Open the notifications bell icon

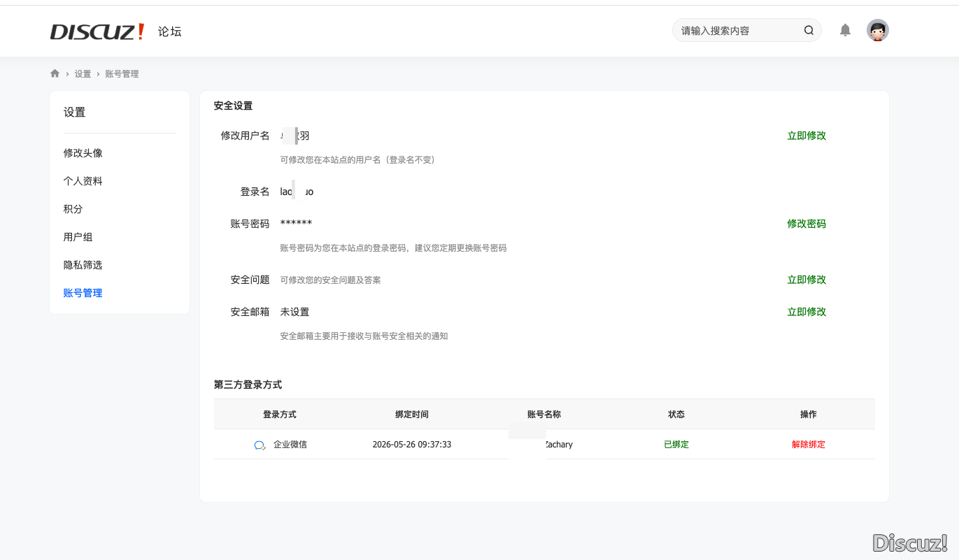[845, 30]
